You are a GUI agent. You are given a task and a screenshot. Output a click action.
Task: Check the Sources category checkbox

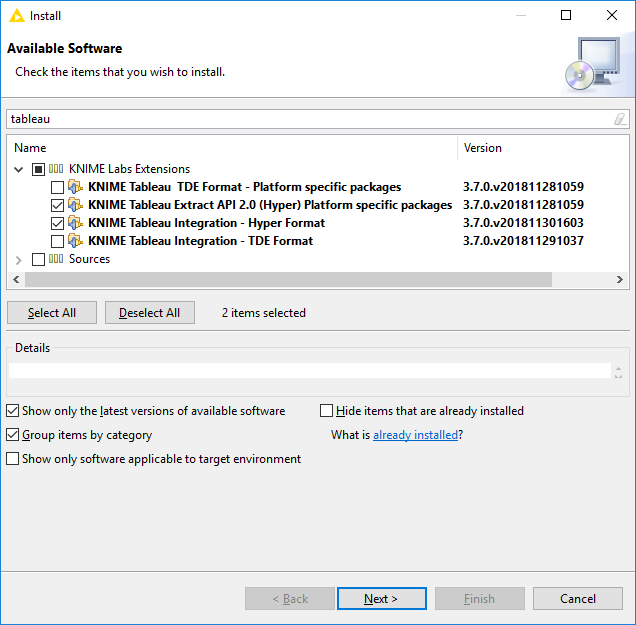click(x=38, y=259)
